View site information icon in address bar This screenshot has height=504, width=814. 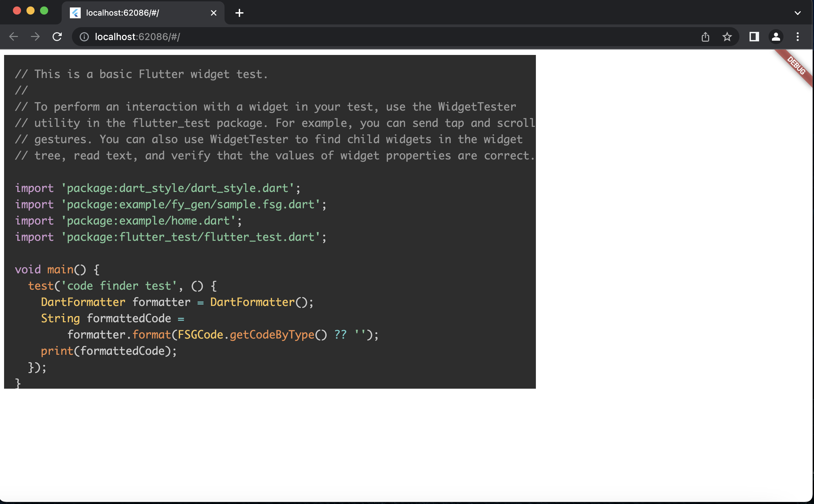[x=84, y=37]
